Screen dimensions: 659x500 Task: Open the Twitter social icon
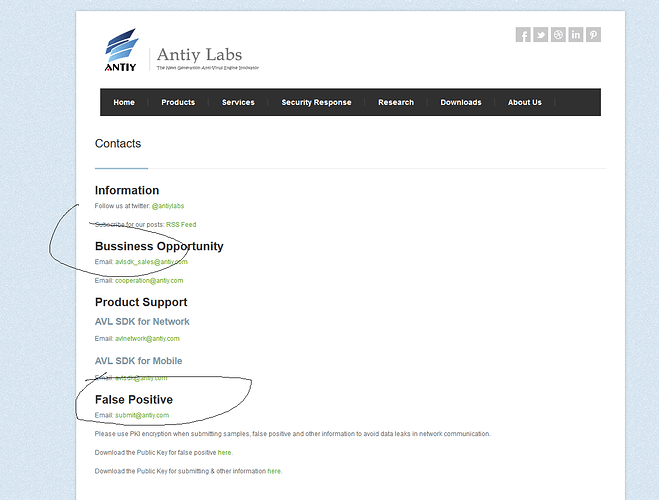[541, 35]
